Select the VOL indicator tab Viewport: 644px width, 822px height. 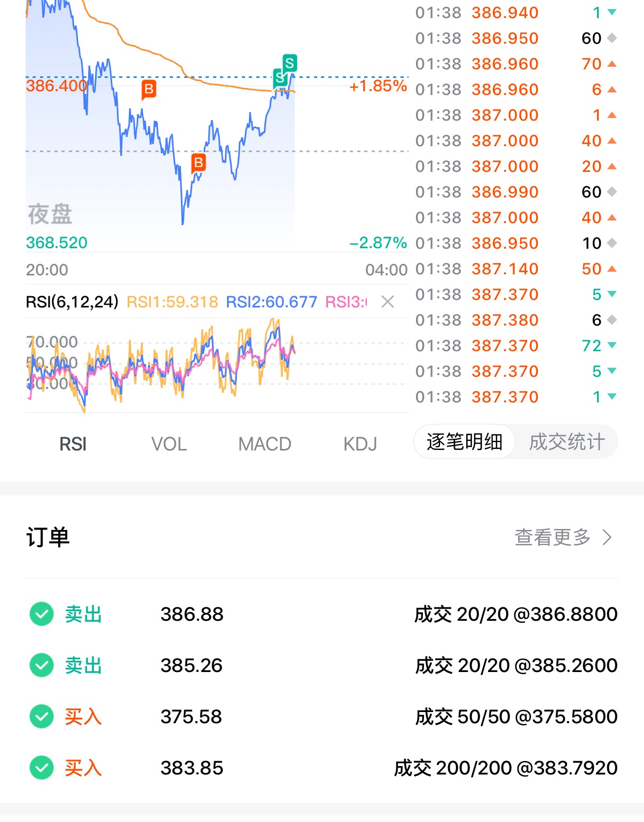coord(169,444)
